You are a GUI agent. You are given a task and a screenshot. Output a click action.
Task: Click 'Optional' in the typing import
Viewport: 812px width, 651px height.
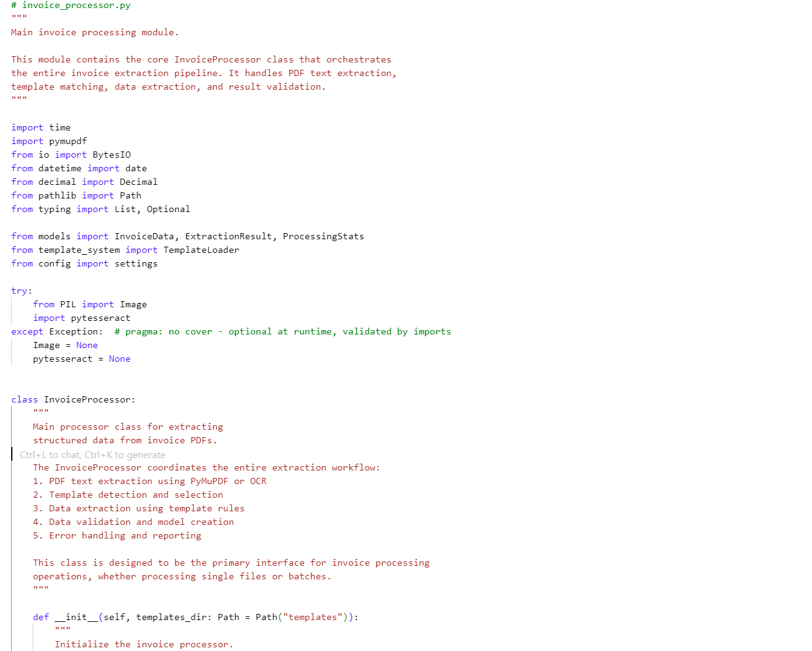pyautogui.click(x=168, y=210)
